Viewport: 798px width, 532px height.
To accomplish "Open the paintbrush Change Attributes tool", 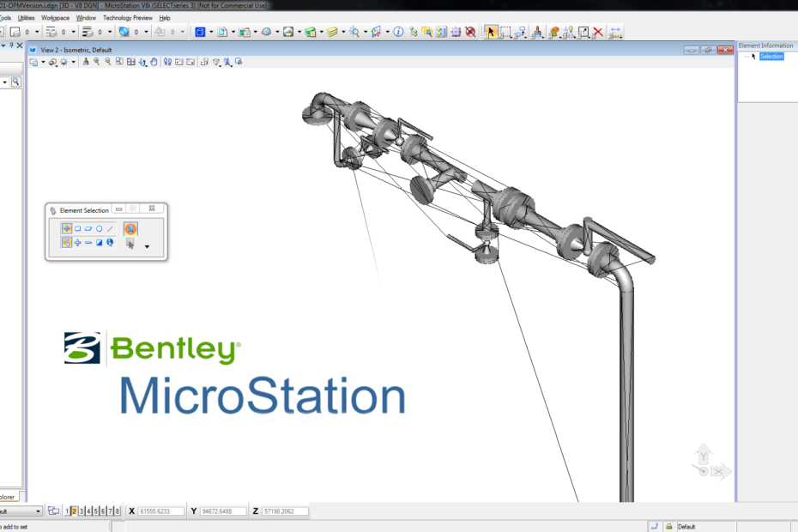I will pos(536,32).
